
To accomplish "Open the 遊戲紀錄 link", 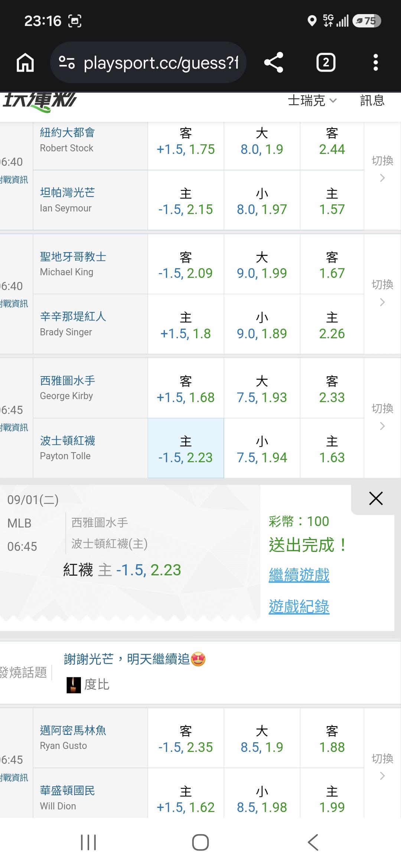I will point(299,606).
